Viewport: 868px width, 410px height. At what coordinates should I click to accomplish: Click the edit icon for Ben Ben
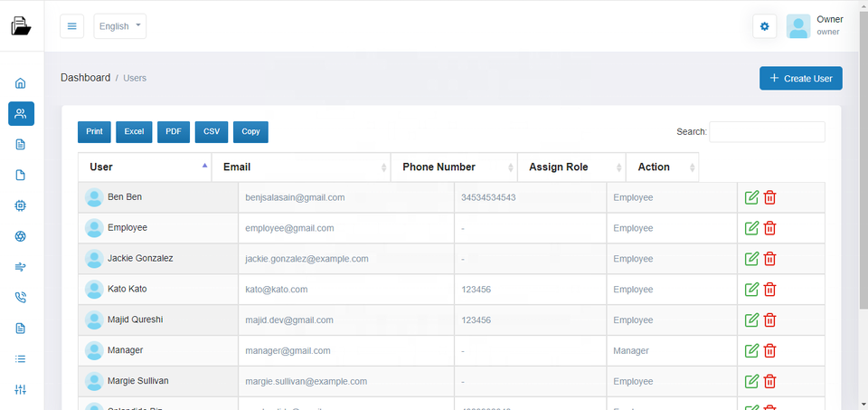(750, 197)
